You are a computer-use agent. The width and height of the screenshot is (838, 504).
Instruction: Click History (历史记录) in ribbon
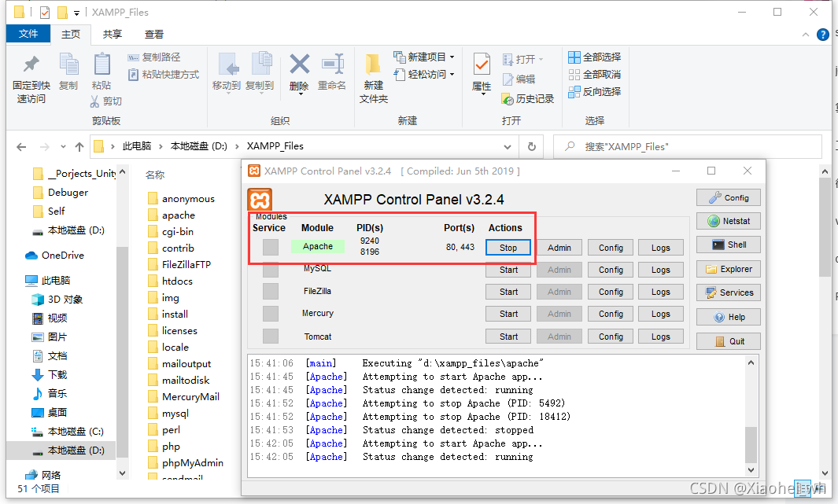[528, 99]
